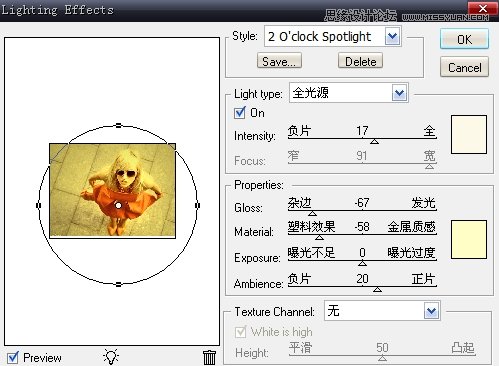Click the trash can delete-light icon
This screenshot has width=499, height=366.
(x=209, y=357)
